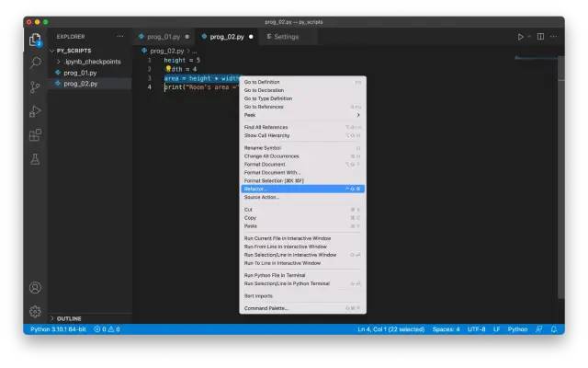Open the Search view in the activity bar
The height and width of the screenshot is (368, 588).
pos(35,63)
